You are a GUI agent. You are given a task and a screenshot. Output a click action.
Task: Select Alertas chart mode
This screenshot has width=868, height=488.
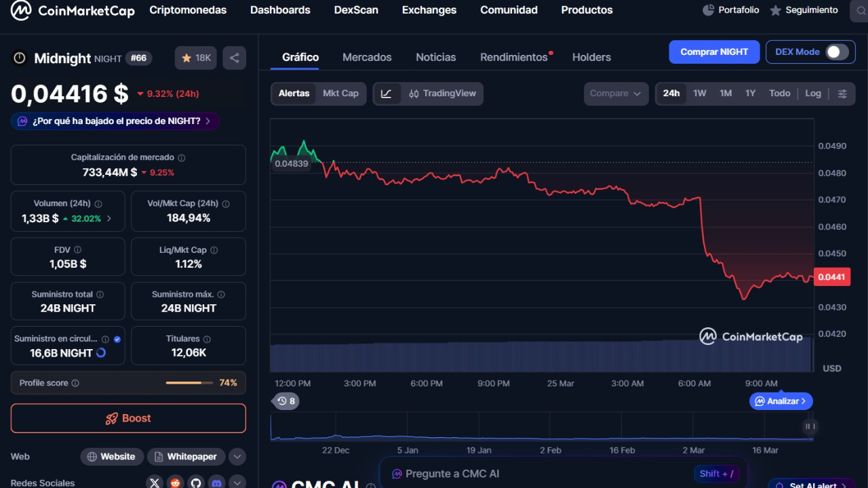294,94
